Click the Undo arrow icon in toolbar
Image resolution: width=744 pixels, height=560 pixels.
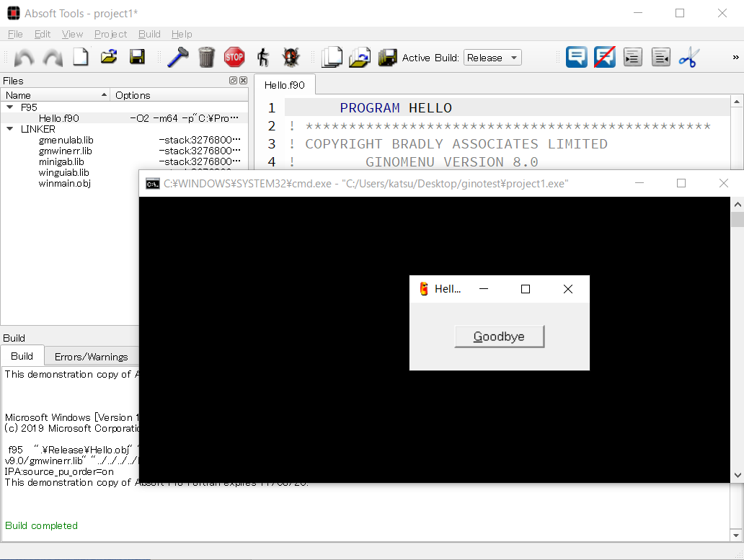pyautogui.click(x=25, y=58)
